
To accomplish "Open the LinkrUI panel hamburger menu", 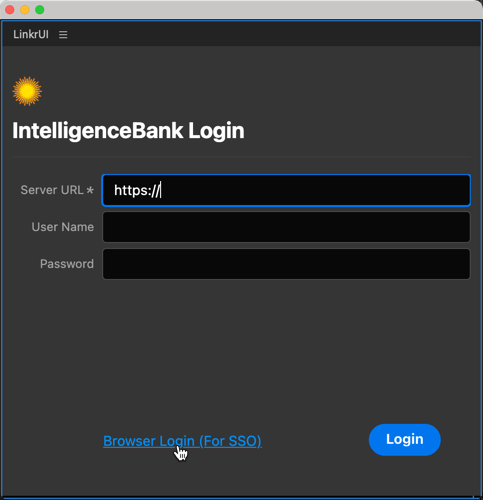I will (63, 34).
